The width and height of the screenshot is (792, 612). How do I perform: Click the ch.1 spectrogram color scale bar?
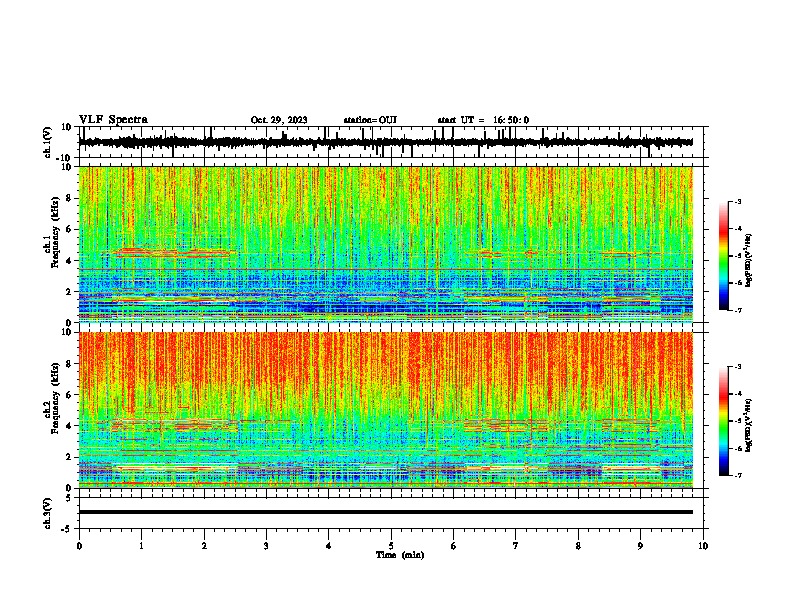(724, 256)
